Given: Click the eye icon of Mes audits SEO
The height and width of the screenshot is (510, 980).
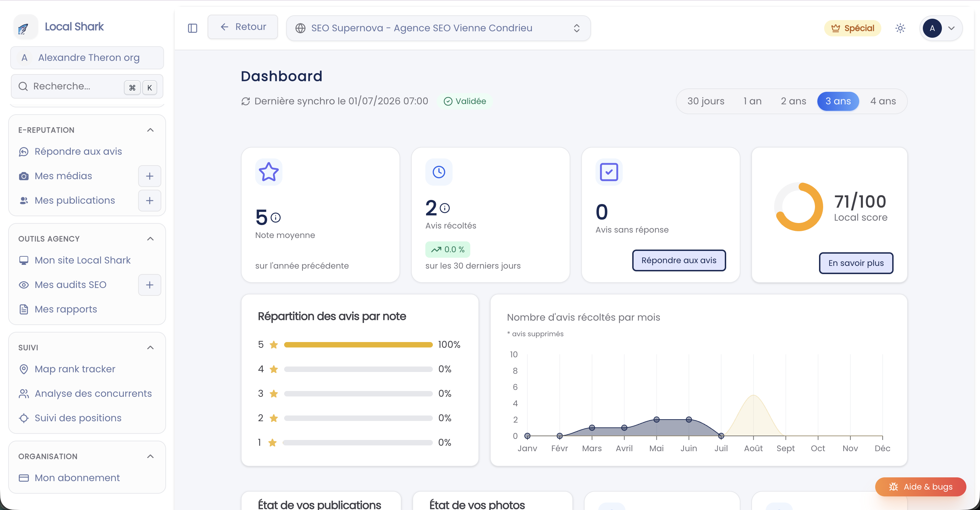Looking at the screenshot, I should pos(23,285).
